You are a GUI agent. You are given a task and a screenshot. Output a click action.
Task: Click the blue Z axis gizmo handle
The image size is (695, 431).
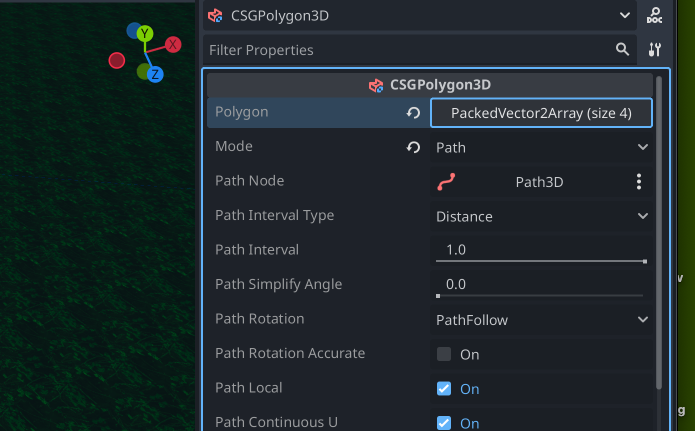155,74
